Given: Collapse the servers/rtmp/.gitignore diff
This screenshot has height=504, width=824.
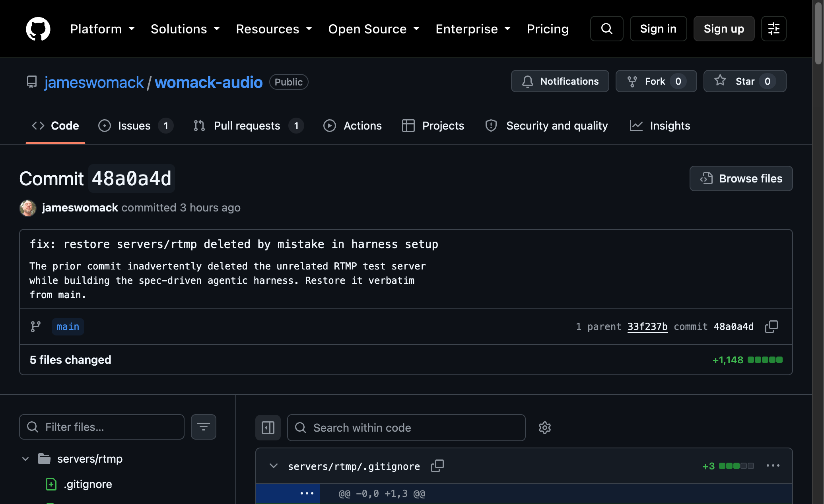Looking at the screenshot, I should [x=274, y=466].
